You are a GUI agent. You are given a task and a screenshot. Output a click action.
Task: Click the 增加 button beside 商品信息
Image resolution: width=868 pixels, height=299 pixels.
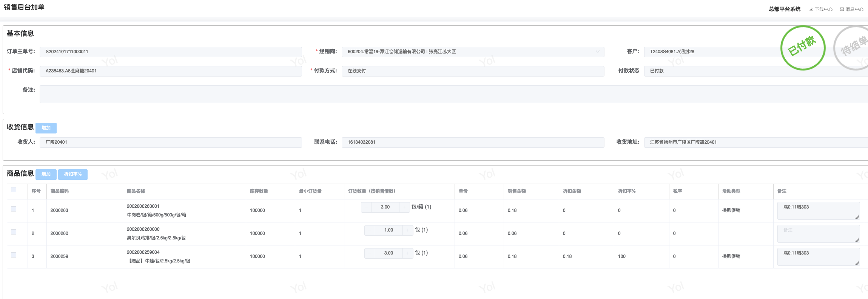pos(46,174)
